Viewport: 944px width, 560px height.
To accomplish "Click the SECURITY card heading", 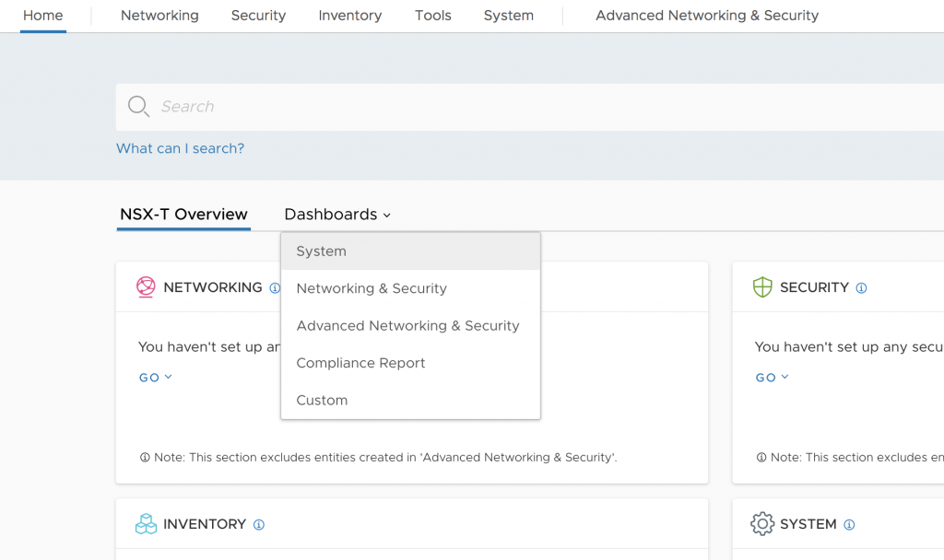I will click(x=814, y=287).
